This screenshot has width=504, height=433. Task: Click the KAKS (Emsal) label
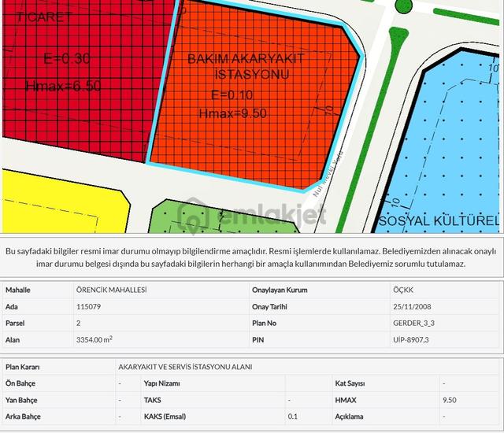point(165,416)
